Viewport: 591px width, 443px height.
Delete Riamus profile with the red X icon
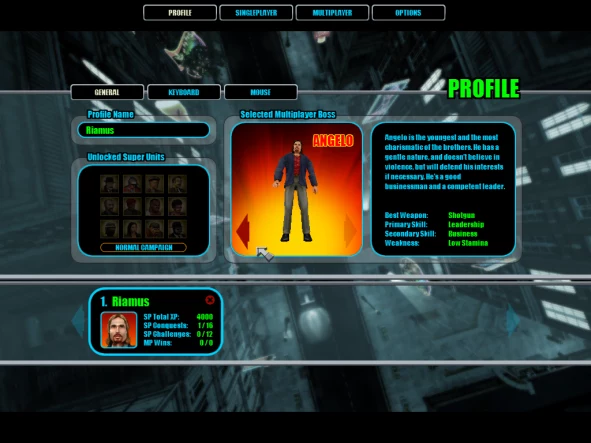[210, 300]
